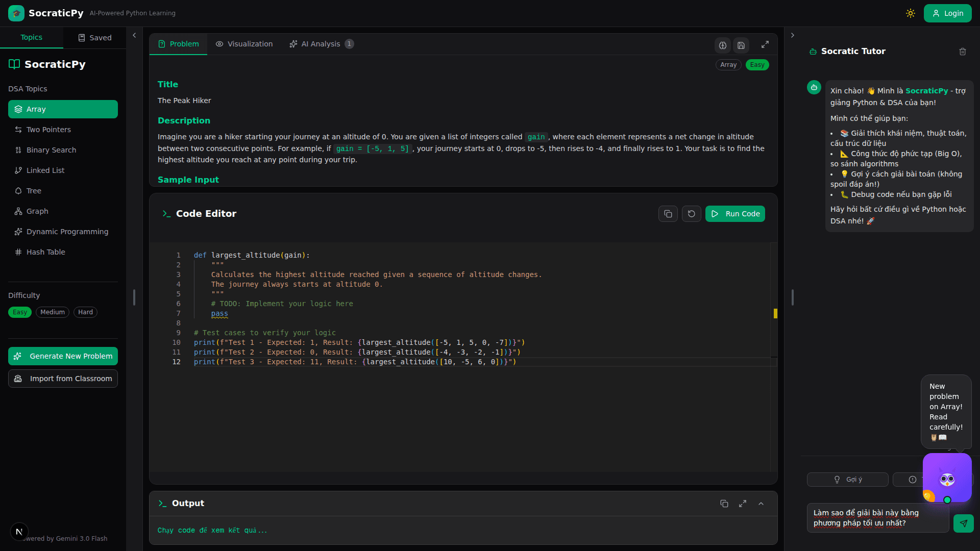Switch to light theme with the sun icon

coord(911,13)
